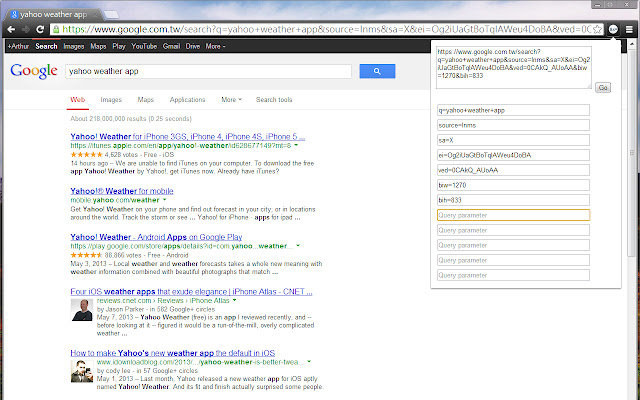
Task: Open Four iOS weather apps CNET link
Action: click(x=191, y=292)
